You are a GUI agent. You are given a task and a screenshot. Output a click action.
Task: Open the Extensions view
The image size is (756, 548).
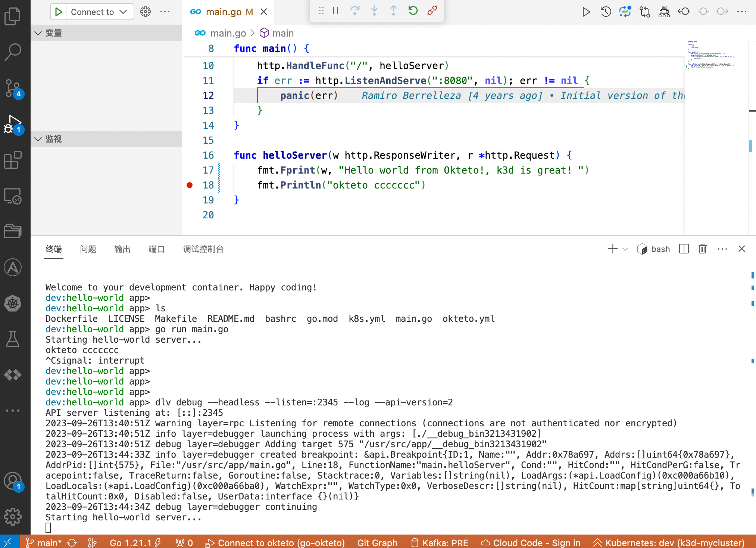tap(13, 160)
